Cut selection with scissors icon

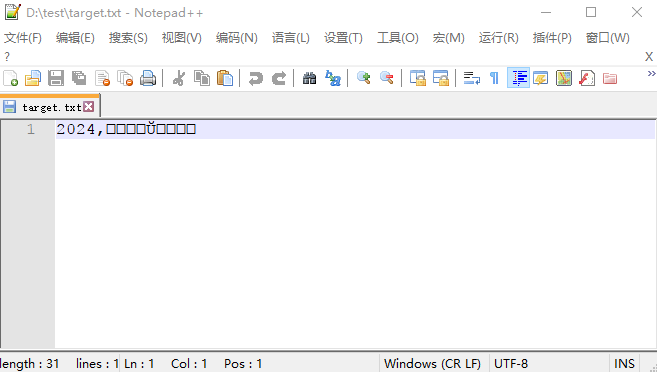pos(179,78)
